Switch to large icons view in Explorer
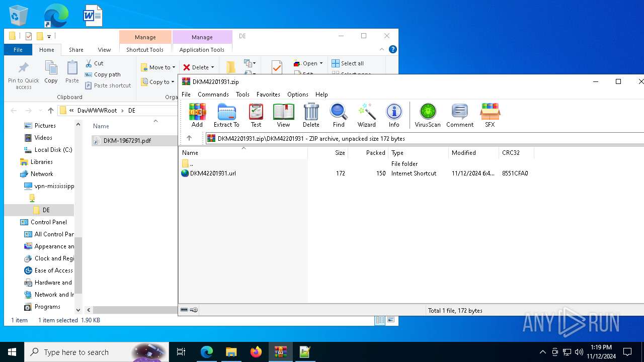This screenshot has width=644, height=362. click(x=391, y=320)
